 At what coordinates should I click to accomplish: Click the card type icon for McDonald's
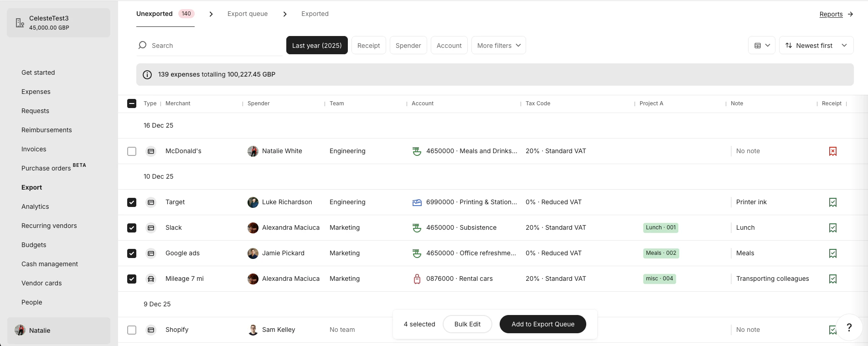pyautogui.click(x=151, y=151)
